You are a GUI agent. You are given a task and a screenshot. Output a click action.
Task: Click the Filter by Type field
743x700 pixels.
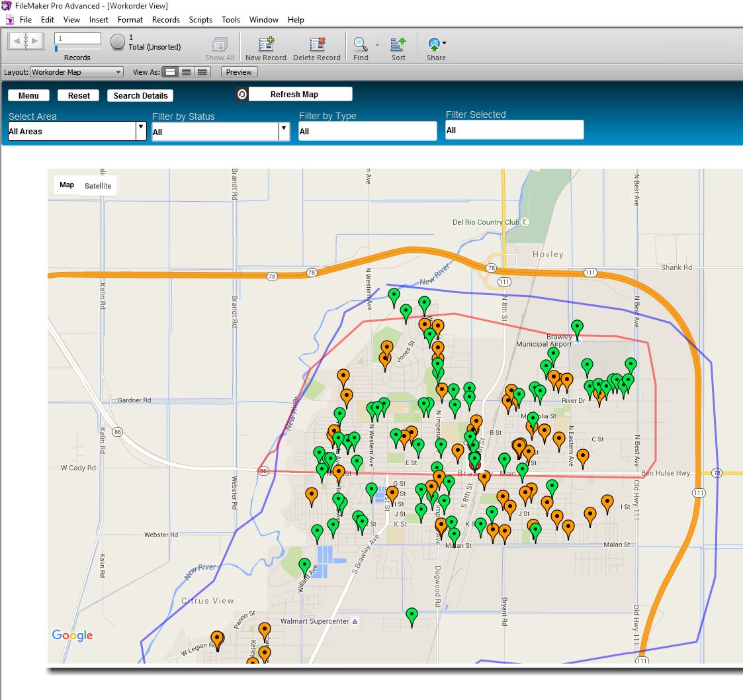[x=368, y=131]
